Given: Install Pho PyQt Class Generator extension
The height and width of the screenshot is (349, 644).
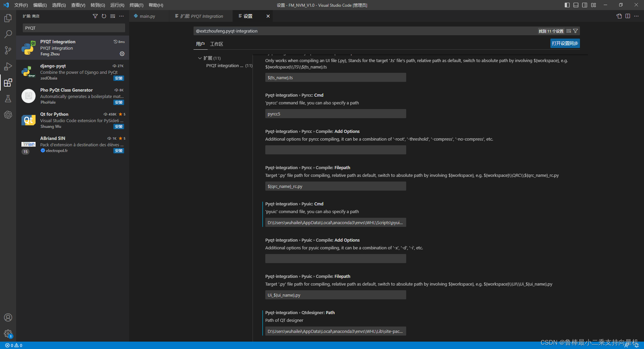Looking at the screenshot, I should point(119,102).
